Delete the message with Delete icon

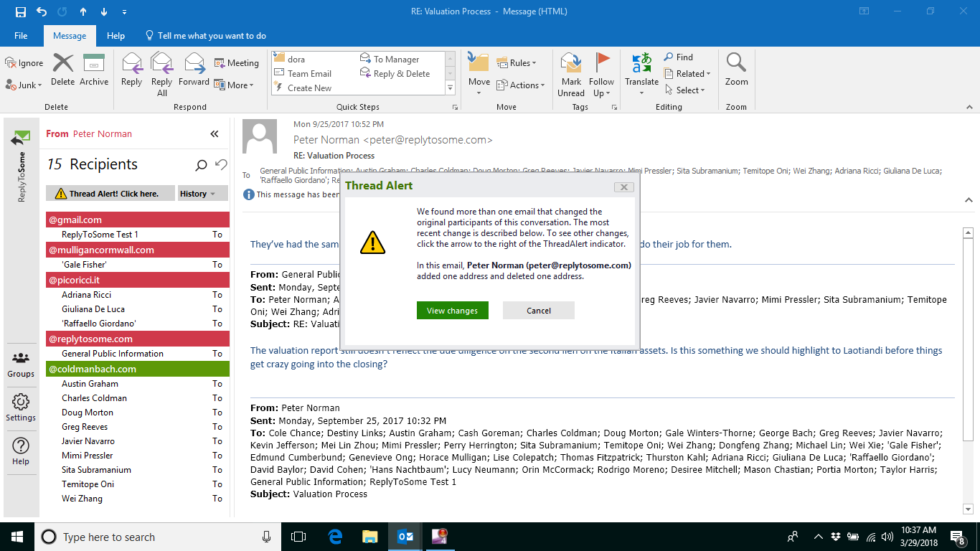pyautogui.click(x=62, y=70)
